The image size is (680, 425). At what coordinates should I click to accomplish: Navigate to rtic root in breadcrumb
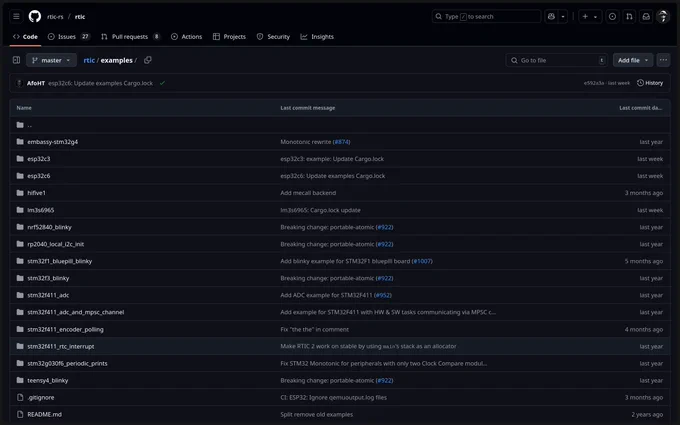pos(89,60)
